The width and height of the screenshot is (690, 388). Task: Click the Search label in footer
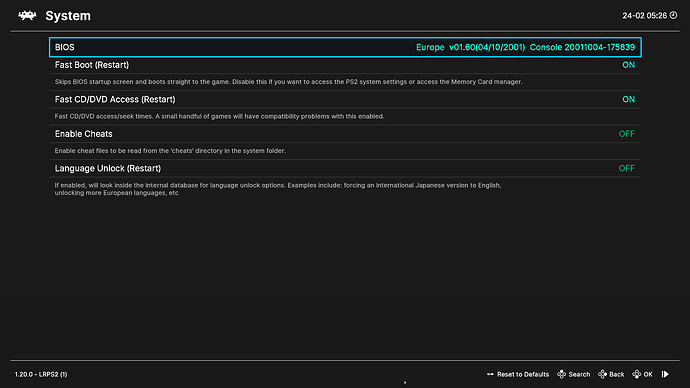coord(579,374)
